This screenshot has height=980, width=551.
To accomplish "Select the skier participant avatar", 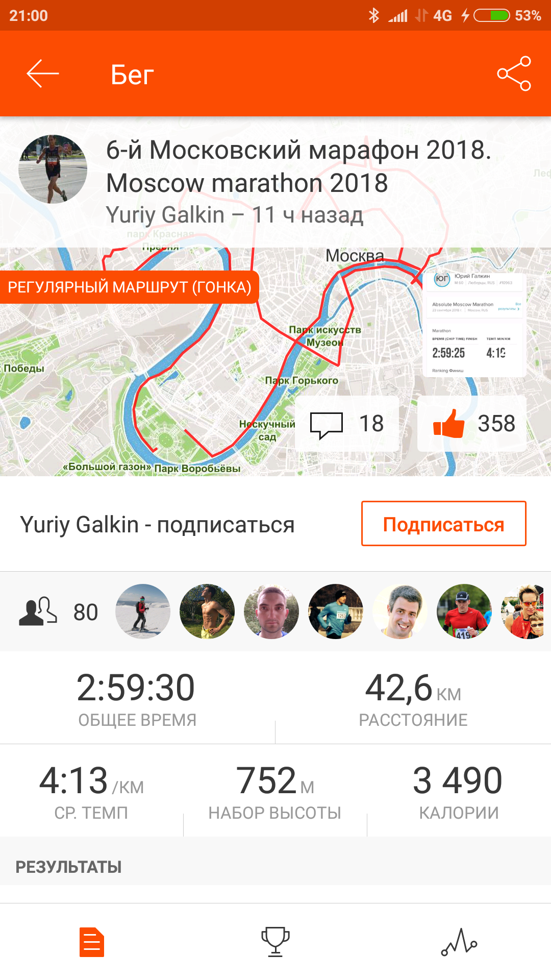I will [143, 611].
